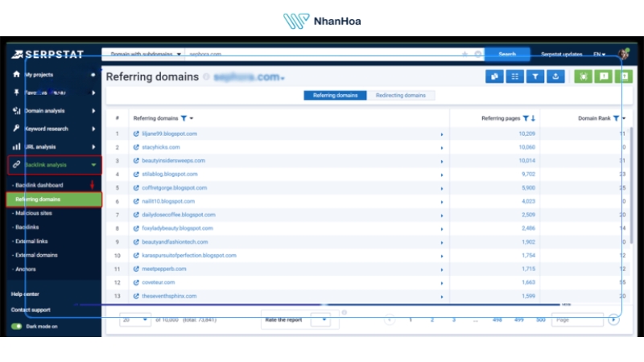Open the Contact support link
Screen dimensions: 644x362
pyautogui.click(x=31, y=310)
